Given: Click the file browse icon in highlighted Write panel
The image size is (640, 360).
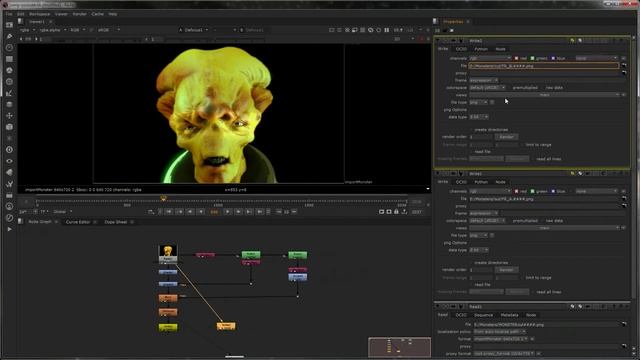Looking at the screenshot, I should click(624, 65).
